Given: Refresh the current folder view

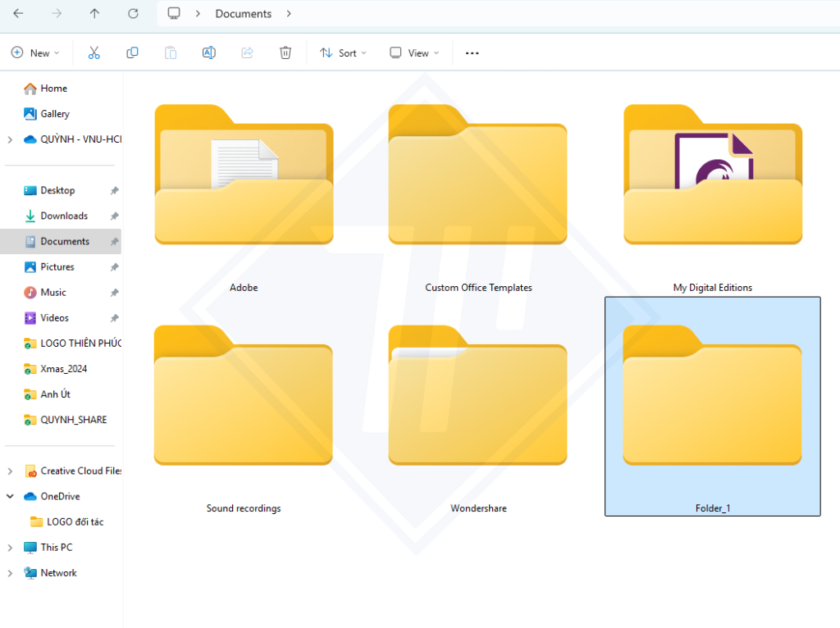Looking at the screenshot, I should coord(133,14).
